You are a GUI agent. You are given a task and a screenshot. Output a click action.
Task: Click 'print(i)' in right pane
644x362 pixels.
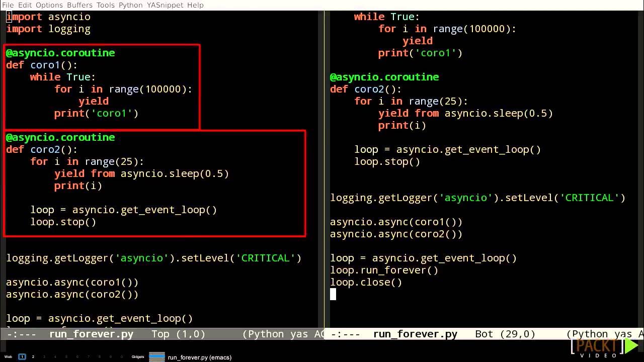click(402, 125)
